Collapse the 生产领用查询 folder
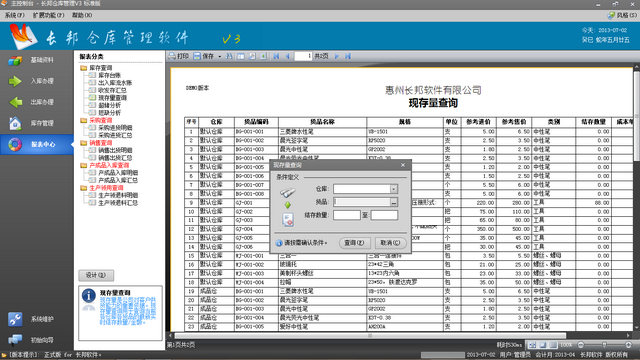This screenshot has width=640, height=360. (x=84, y=188)
